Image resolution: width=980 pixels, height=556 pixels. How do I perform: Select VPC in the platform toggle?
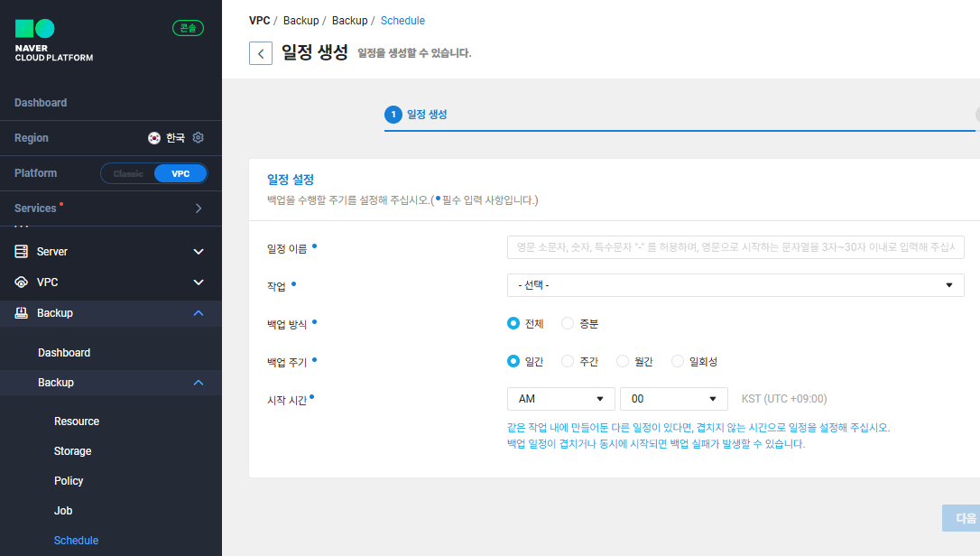(x=180, y=174)
